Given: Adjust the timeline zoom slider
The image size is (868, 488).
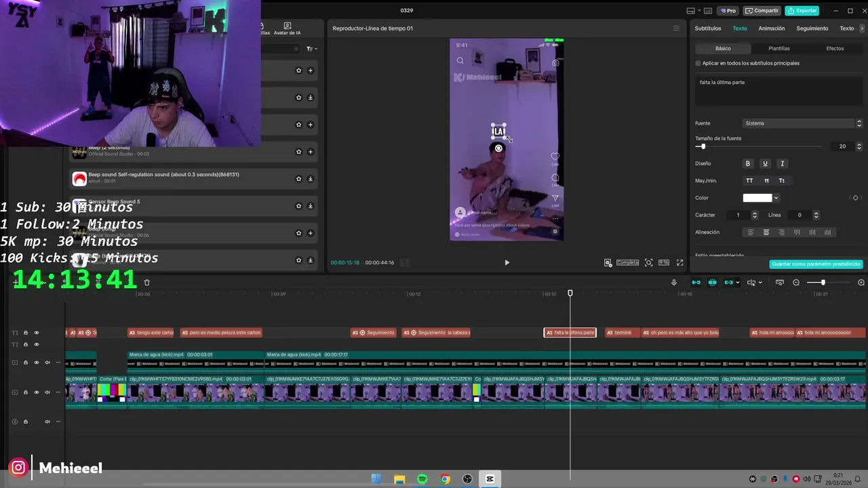Looking at the screenshot, I should (x=823, y=283).
